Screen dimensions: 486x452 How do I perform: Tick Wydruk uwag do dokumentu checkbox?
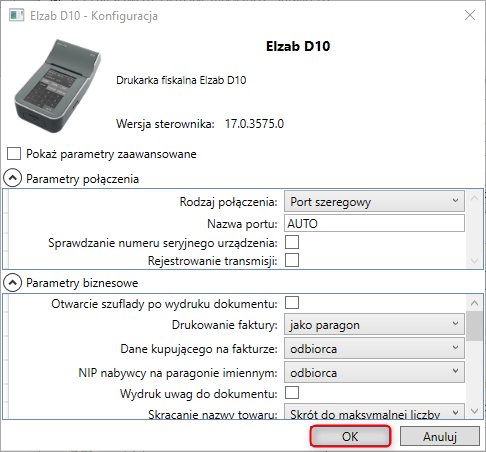(x=292, y=393)
